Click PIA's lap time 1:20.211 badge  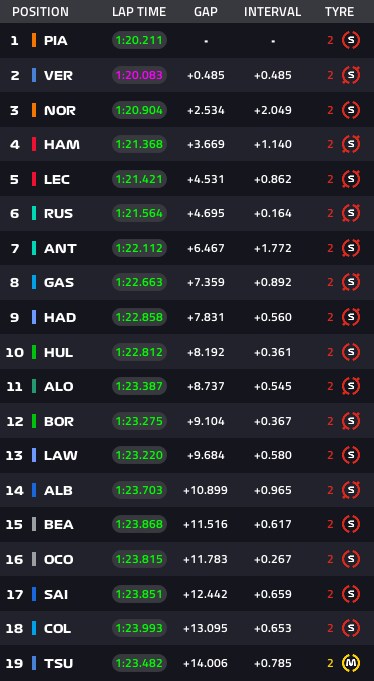139,40
